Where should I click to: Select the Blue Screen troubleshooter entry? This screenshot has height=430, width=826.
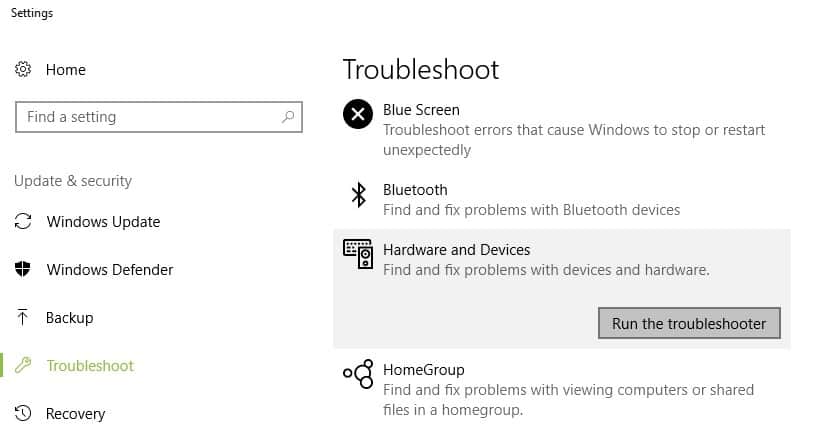coord(562,130)
